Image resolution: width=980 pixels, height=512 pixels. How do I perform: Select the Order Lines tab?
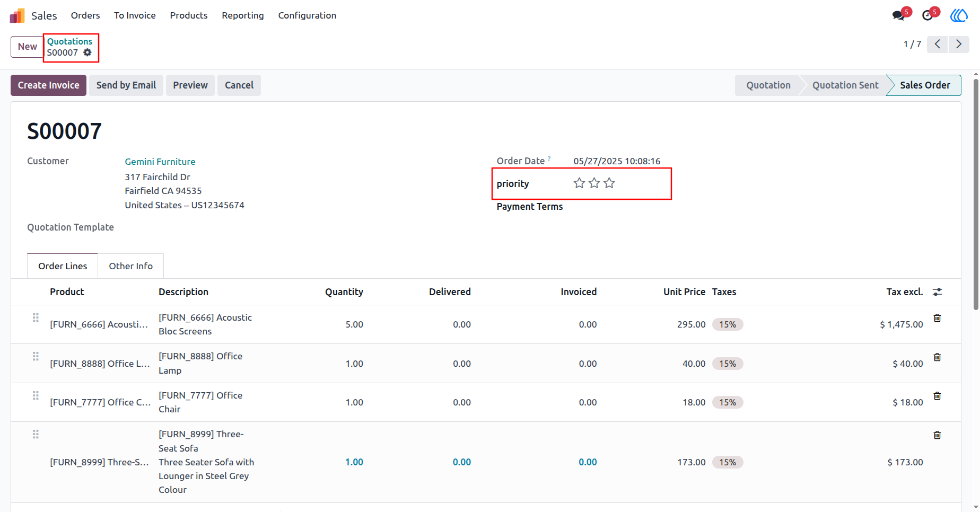point(63,266)
